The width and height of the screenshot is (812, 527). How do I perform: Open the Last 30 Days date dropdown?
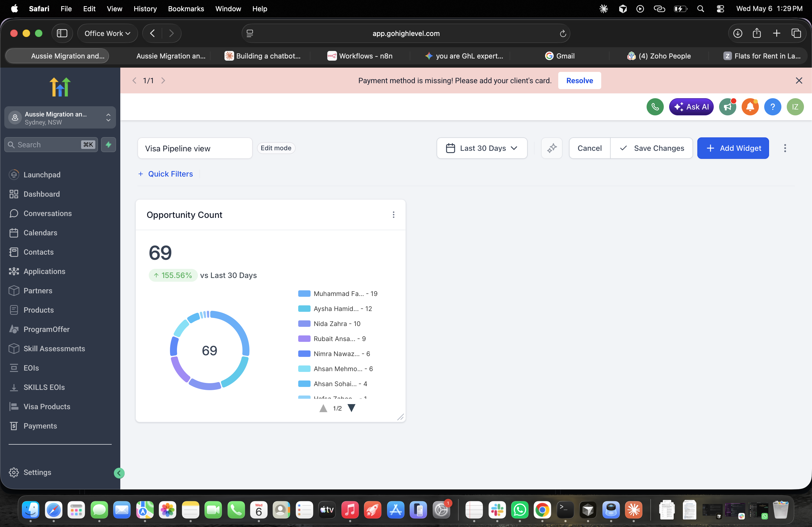pyautogui.click(x=482, y=148)
